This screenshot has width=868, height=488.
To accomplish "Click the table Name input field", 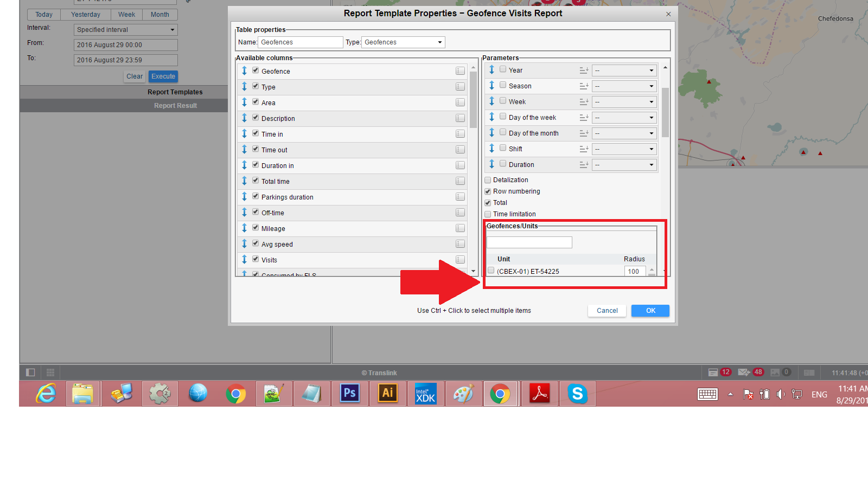I will click(301, 42).
